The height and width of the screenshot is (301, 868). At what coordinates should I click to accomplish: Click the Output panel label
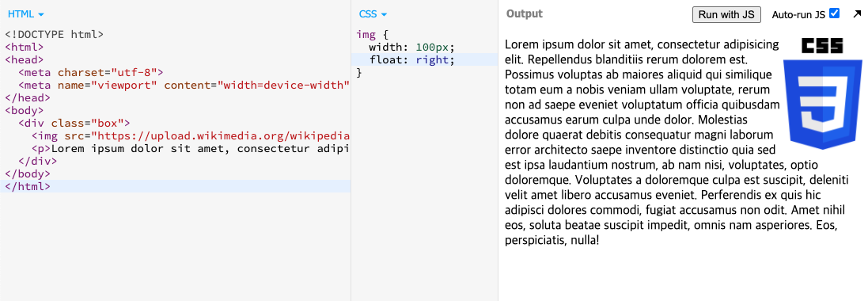click(525, 13)
